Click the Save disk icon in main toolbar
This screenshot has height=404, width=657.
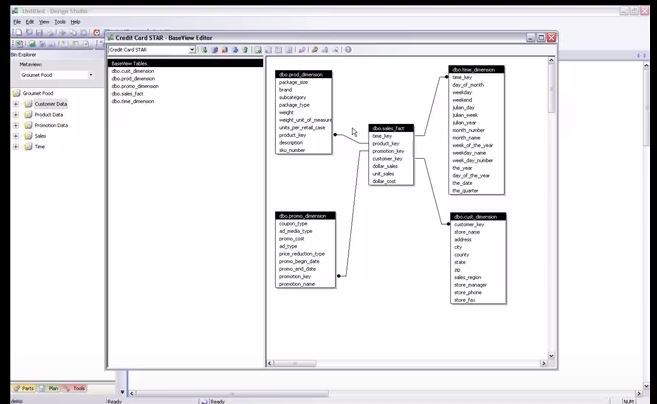38,32
